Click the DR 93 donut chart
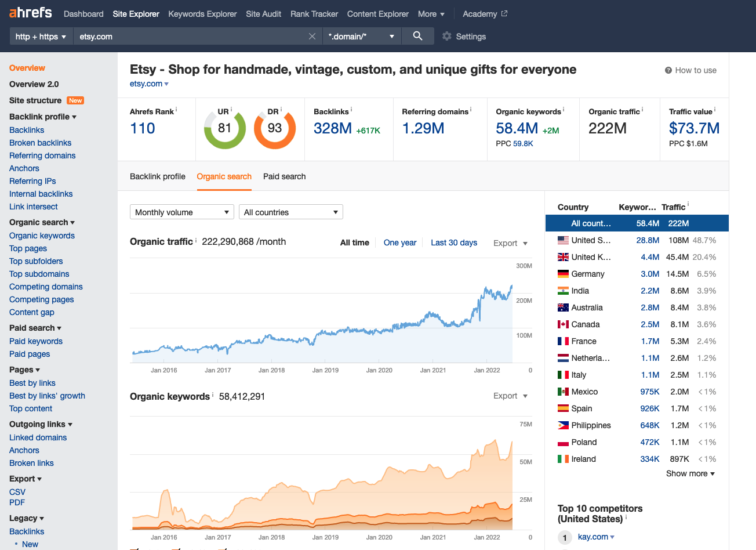 pyautogui.click(x=275, y=128)
